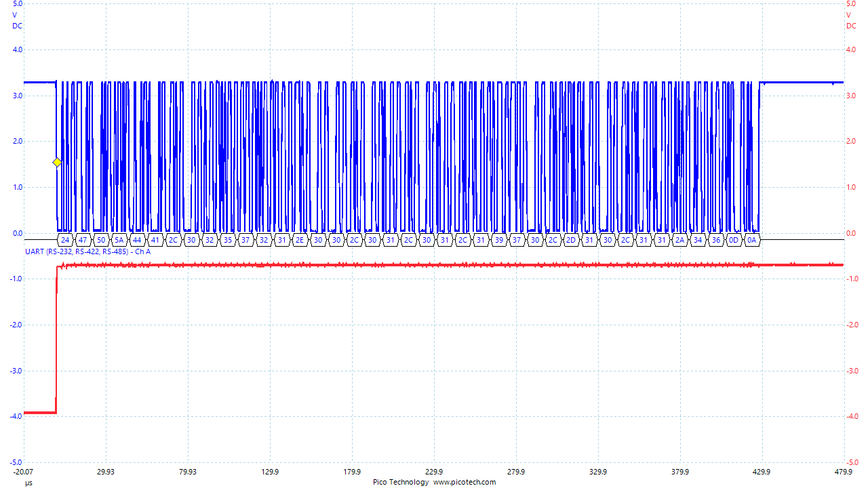
Task: Click red Channel B axis 5.0 label
Action: (852, 3)
